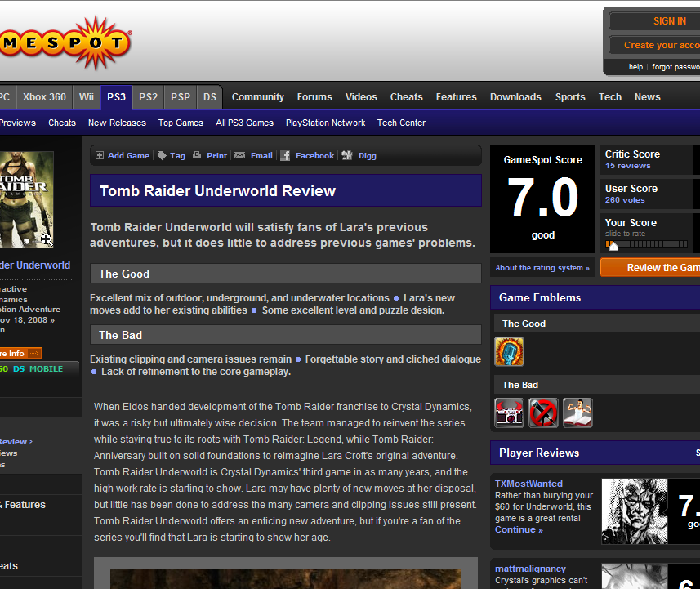Enlarge the Tomb Raider Underworld box art
The width and height of the screenshot is (700, 589).
point(27,199)
